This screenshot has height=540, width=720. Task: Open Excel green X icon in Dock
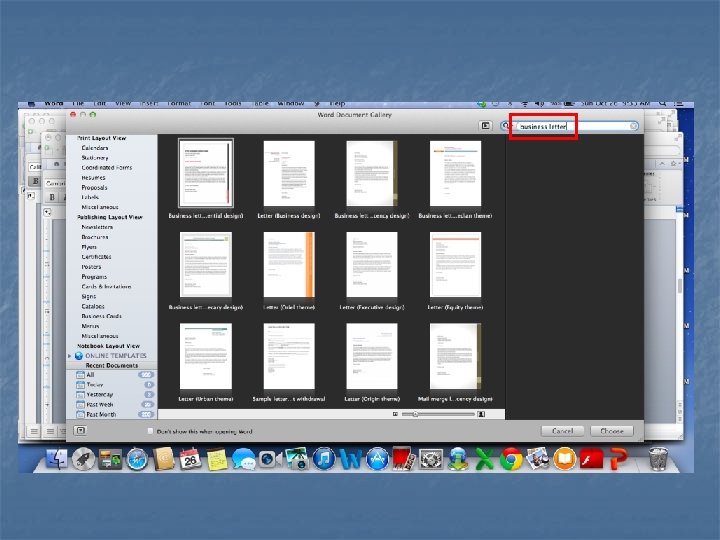pyautogui.click(x=484, y=459)
